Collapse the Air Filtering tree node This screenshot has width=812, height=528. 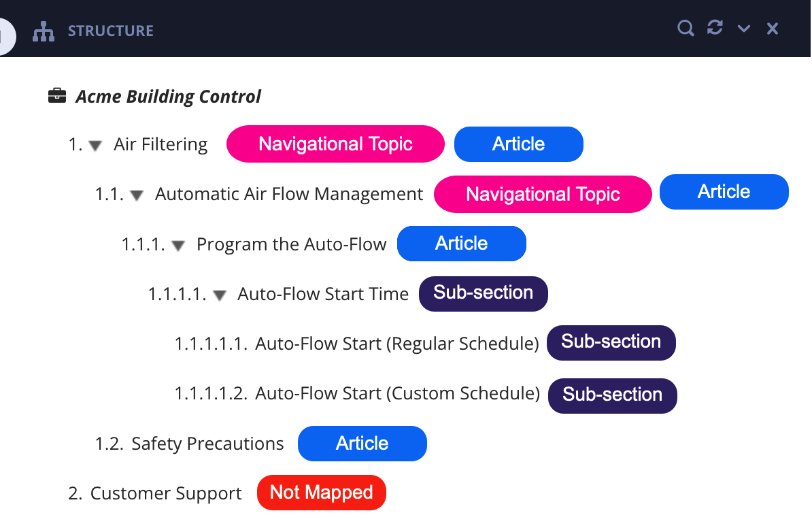tap(94, 144)
